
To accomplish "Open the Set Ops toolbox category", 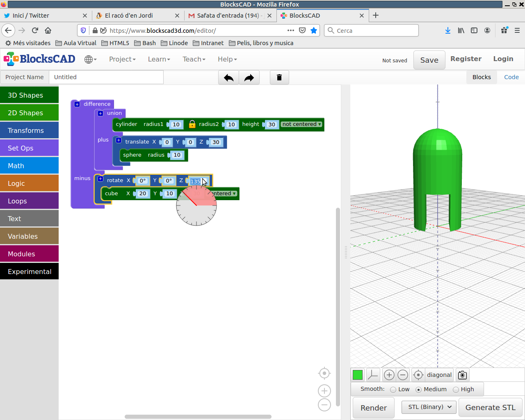I will click(x=29, y=148).
